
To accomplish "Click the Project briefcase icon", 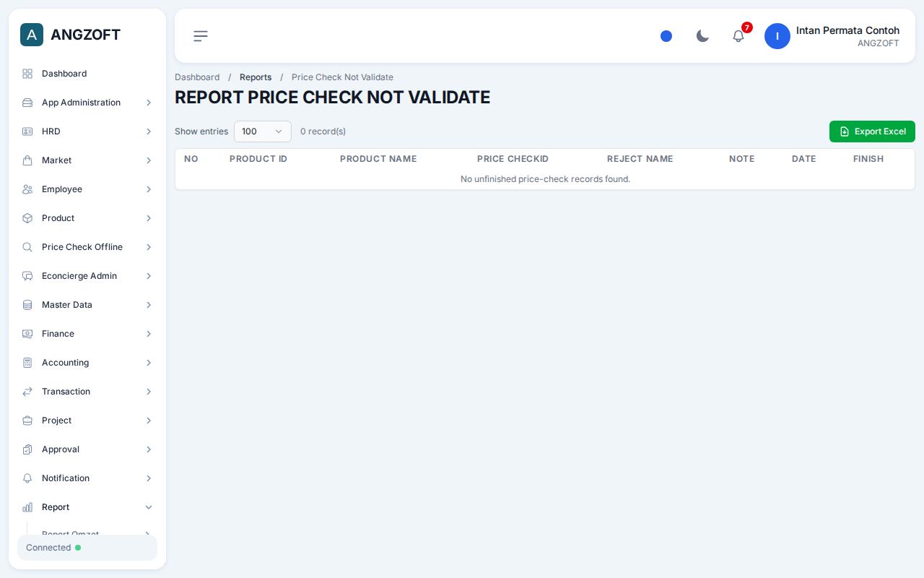I will 27,420.
